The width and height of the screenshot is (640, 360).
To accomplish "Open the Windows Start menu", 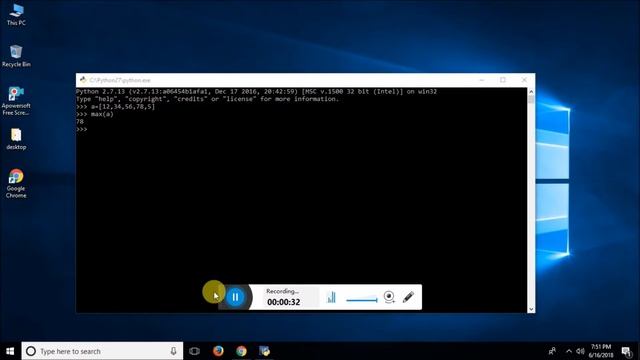I will coord(10,351).
